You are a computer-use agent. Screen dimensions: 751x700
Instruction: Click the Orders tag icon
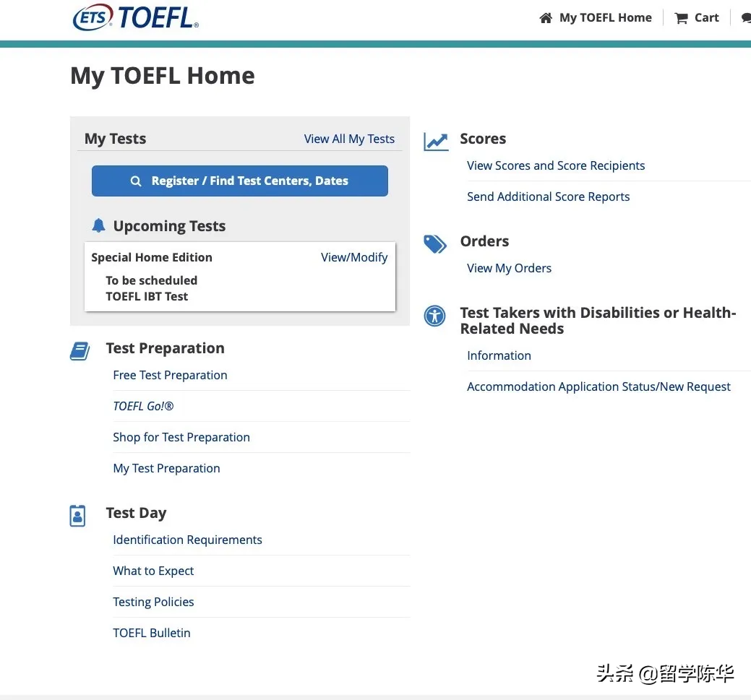[x=435, y=244]
